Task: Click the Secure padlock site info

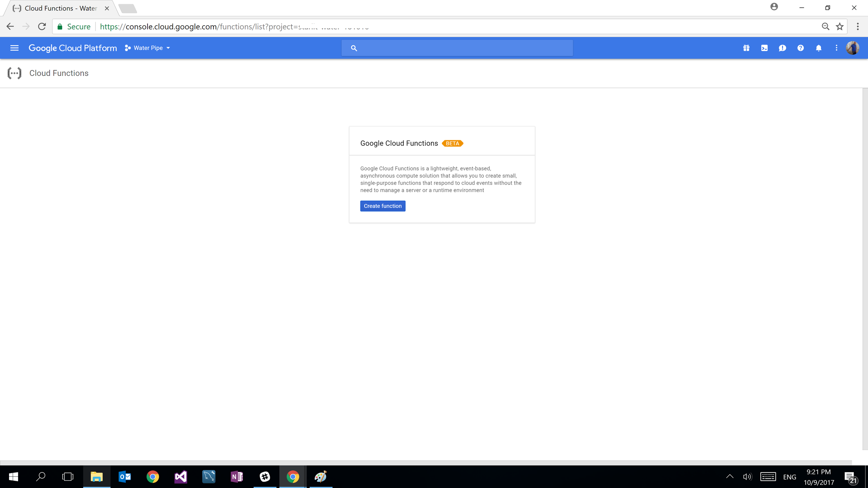Action: coord(74,26)
